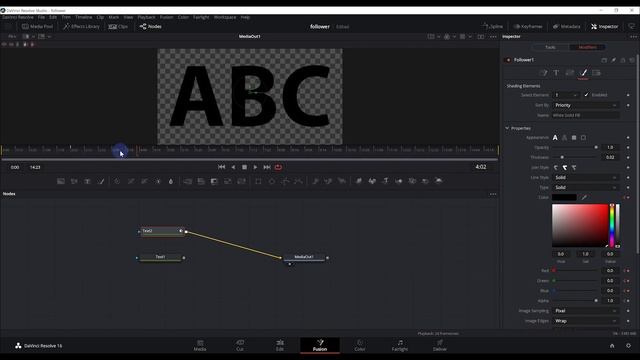640x360 pixels.
Task: Open the Keyframes panel
Action: 528,27
